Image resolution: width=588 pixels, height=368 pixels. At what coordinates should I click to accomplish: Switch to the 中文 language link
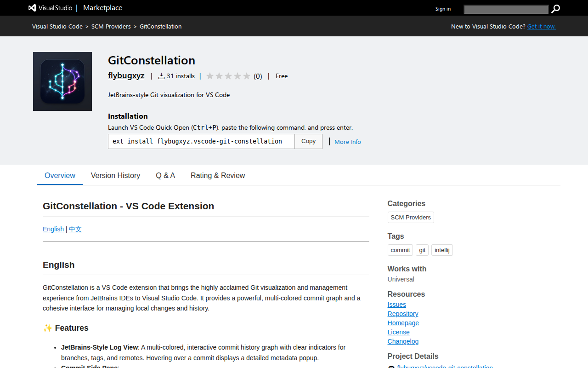tap(75, 229)
